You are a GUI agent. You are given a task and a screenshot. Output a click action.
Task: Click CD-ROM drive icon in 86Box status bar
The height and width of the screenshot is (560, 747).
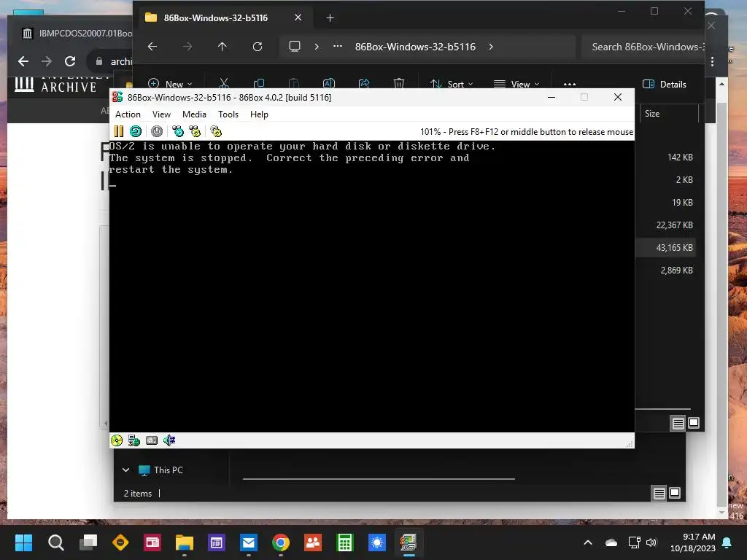(x=117, y=440)
